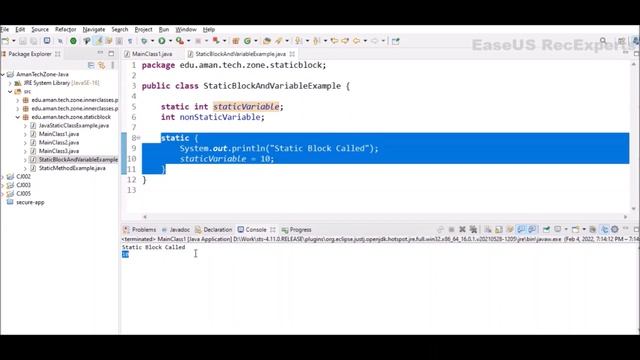The height and width of the screenshot is (360, 640).
Task: Open the Debug dropdown arrow
Action: [152, 41]
